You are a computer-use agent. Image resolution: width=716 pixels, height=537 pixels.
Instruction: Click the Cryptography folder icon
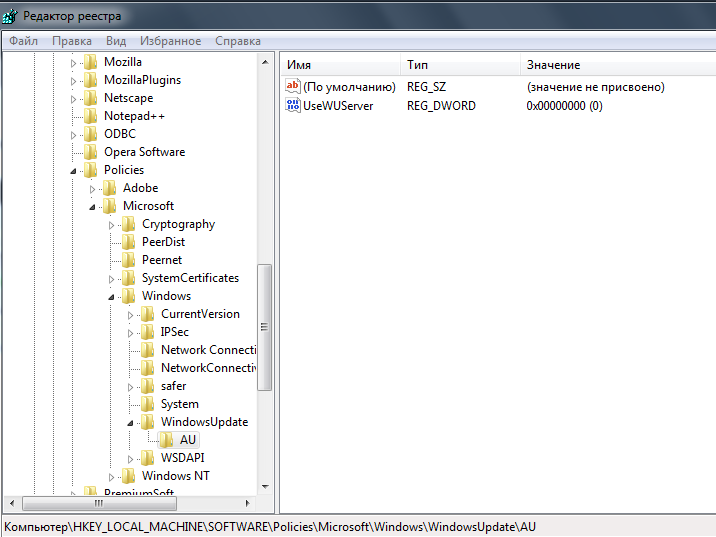click(129, 224)
